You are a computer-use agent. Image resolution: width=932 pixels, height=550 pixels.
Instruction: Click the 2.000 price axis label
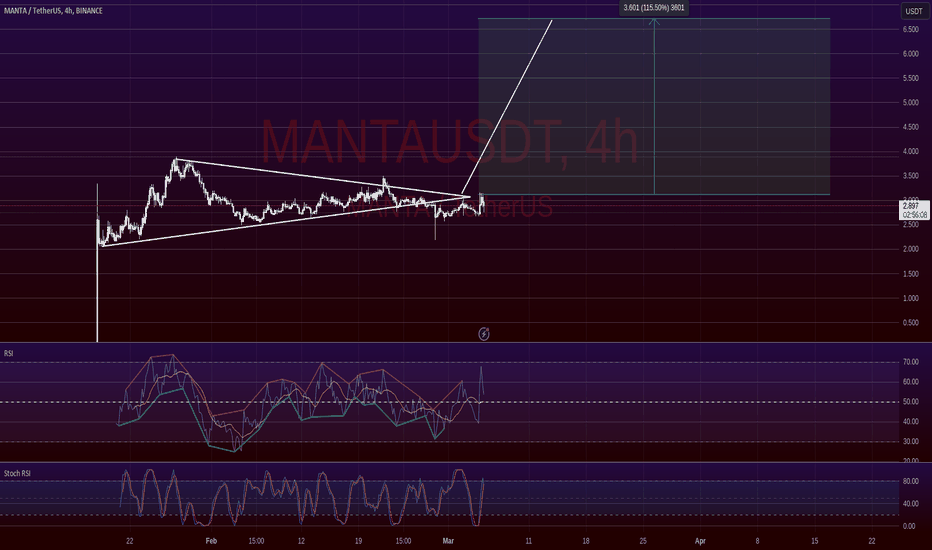click(910, 249)
